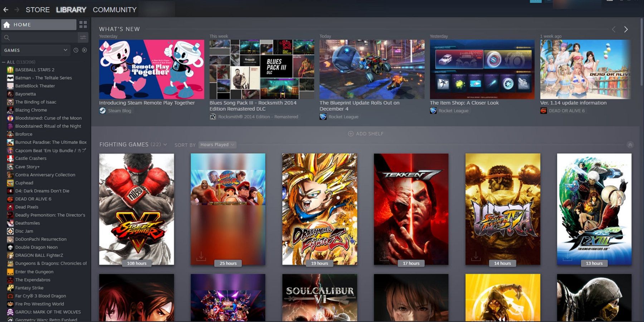Click the Steam Blog icon under Remote Play news
Image resolution: width=644 pixels, height=322 pixels.
pyautogui.click(x=102, y=111)
